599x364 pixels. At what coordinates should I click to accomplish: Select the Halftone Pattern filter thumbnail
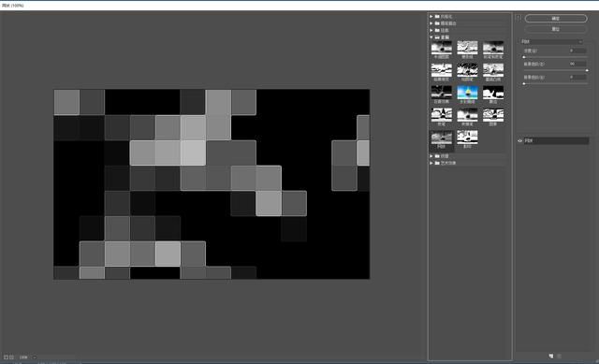pyautogui.click(x=441, y=48)
